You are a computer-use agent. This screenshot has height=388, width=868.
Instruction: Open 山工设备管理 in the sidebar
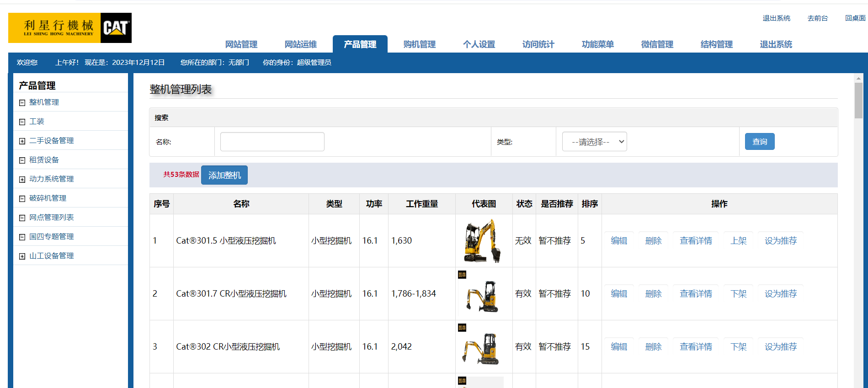pos(51,256)
